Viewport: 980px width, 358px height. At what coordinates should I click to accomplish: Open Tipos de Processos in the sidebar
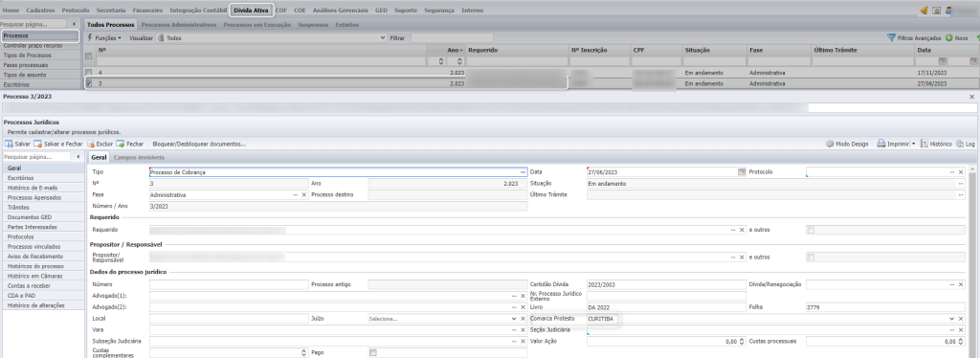[x=40, y=56]
